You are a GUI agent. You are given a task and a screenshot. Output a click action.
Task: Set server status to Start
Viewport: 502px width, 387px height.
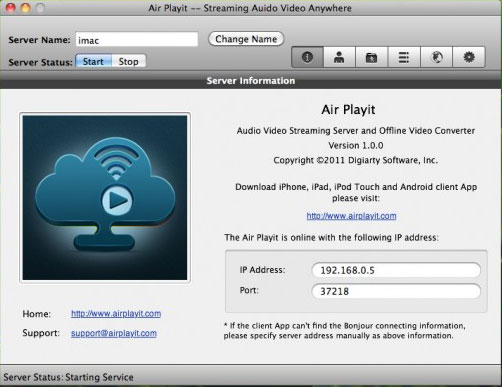(93, 61)
